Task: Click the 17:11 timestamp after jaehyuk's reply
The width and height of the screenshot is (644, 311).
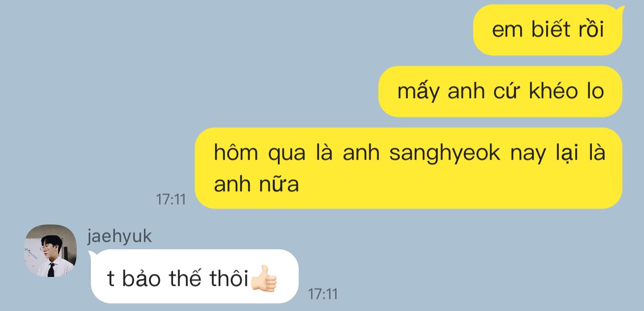Action: tap(323, 294)
